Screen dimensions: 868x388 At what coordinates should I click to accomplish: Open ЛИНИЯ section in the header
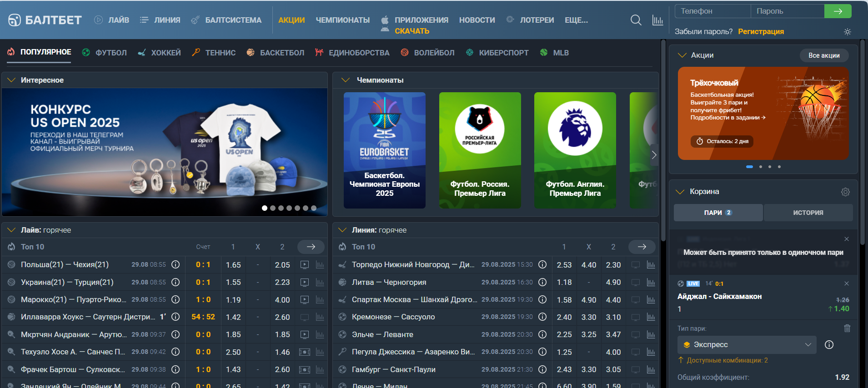(160, 20)
